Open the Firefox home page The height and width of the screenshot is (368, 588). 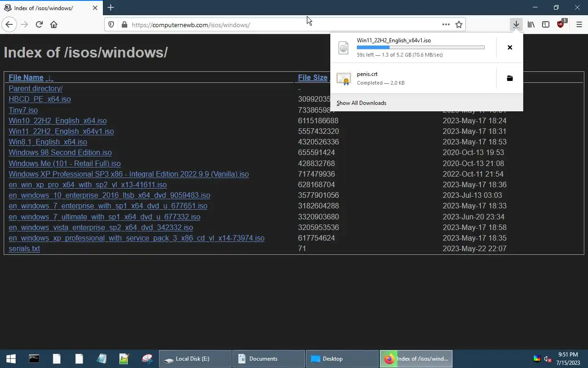(54, 24)
